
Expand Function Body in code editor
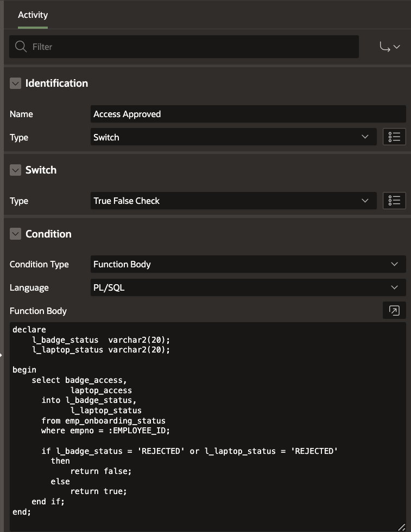coord(394,311)
